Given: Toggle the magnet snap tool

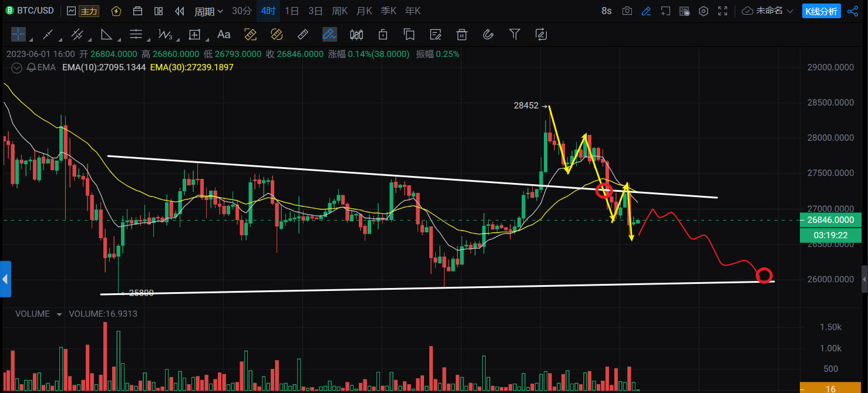Looking at the screenshot, I should coord(488,35).
